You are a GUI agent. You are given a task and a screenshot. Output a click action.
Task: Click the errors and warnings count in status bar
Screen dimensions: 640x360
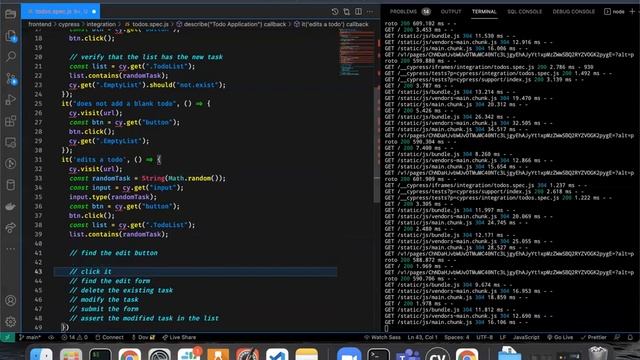[x=74, y=337]
